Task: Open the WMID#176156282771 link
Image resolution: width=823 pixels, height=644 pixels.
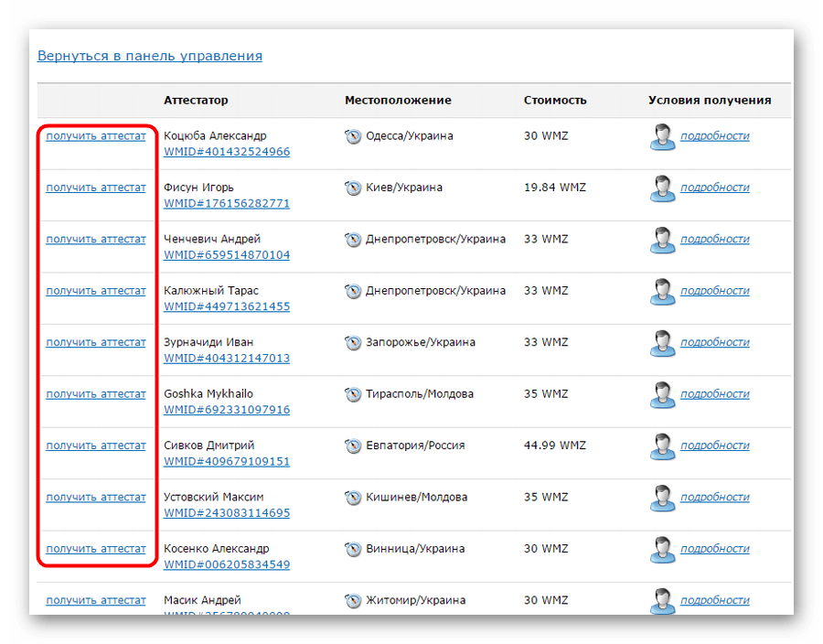Action: click(227, 203)
